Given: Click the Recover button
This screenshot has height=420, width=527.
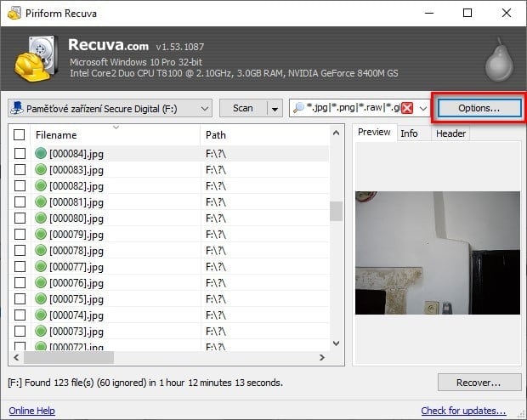Looking at the screenshot, I should pos(479,383).
